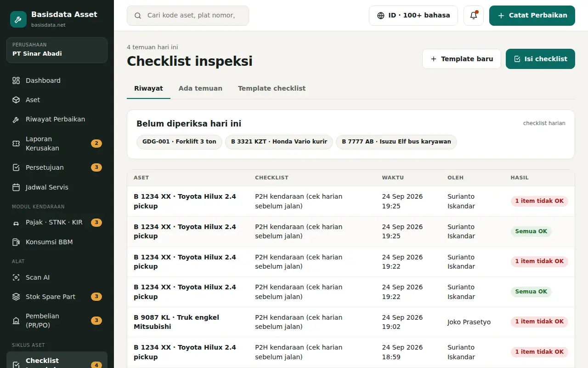Focus the Cari kode aset search field
The image size is (588, 368).
[188, 16]
